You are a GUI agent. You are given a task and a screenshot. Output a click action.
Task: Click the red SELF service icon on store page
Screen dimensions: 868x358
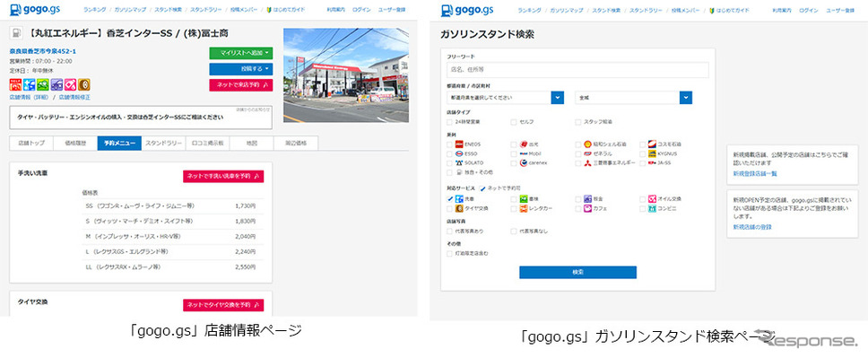click(x=15, y=84)
